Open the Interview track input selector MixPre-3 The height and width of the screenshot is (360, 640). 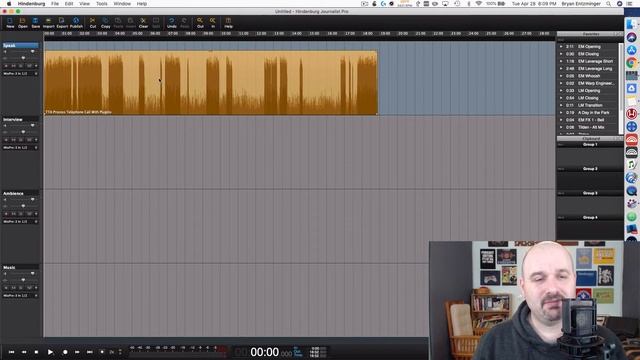pyautogui.click(x=20, y=147)
